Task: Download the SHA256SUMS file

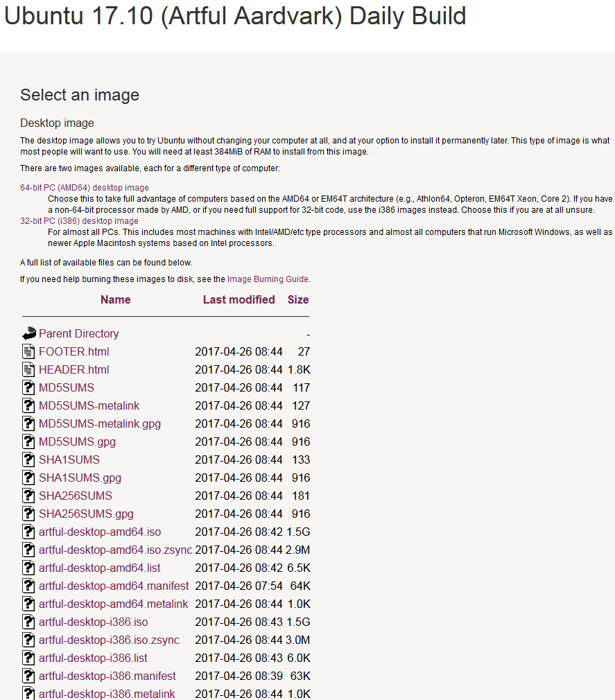Action: [x=76, y=496]
